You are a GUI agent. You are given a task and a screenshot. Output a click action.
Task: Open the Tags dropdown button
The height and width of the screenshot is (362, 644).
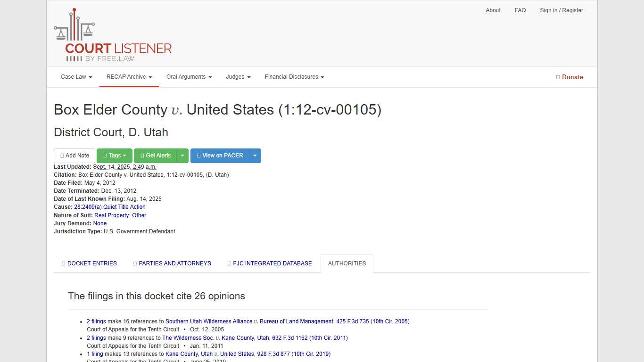(115, 156)
